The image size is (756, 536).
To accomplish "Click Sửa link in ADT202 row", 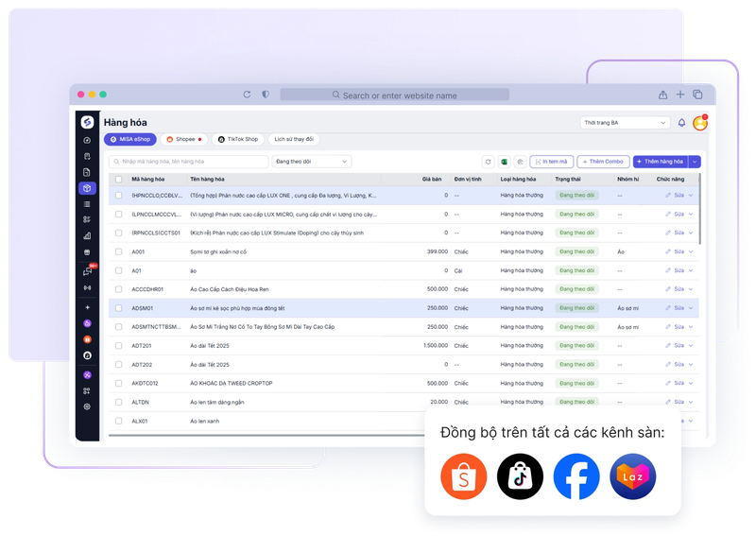I will (x=679, y=364).
